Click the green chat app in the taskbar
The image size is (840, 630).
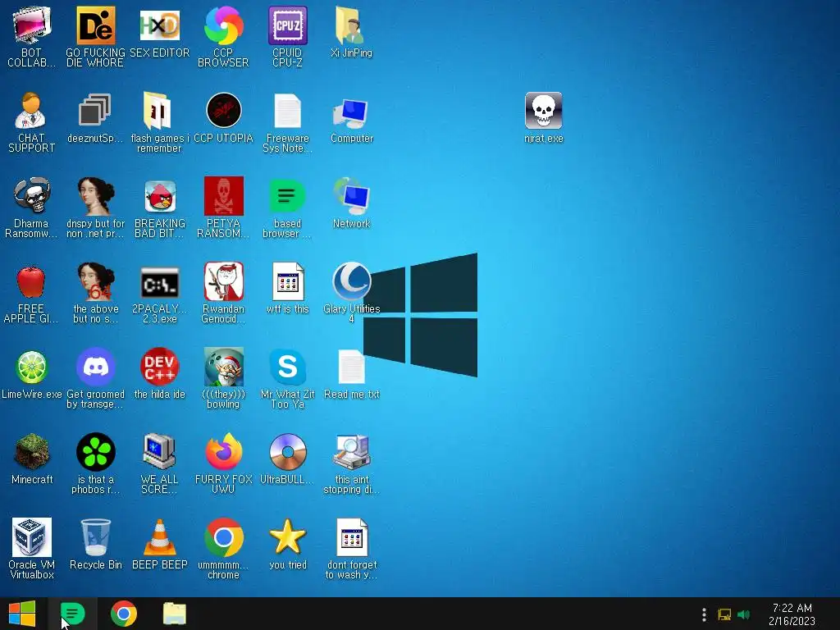point(72,614)
